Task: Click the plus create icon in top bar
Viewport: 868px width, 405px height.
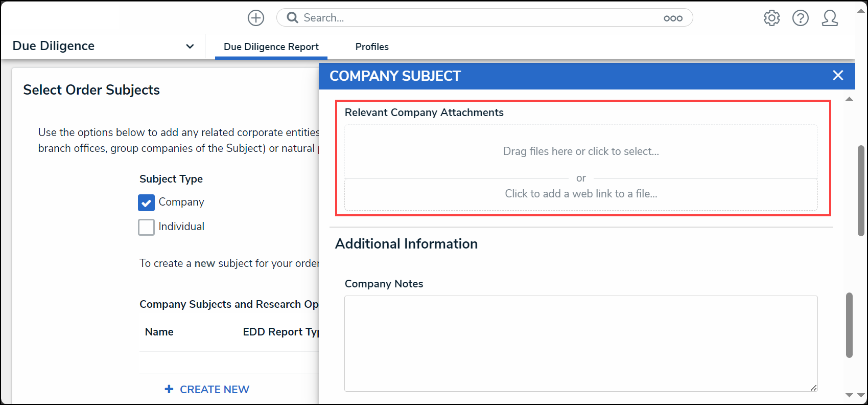Action: (x=256, y=18)
